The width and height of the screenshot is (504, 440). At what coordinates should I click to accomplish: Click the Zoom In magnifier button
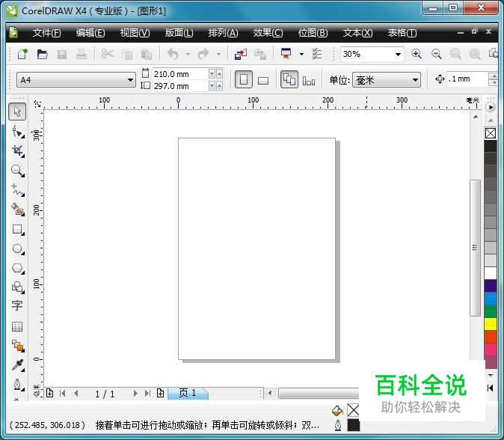tap(417, 54)
